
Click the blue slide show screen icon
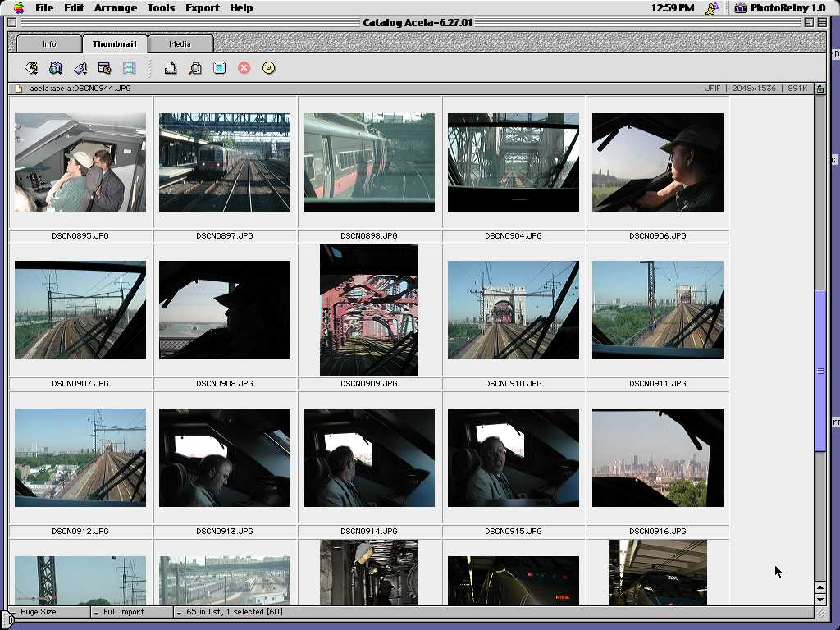pyautogui.click(x=220, y=68)
